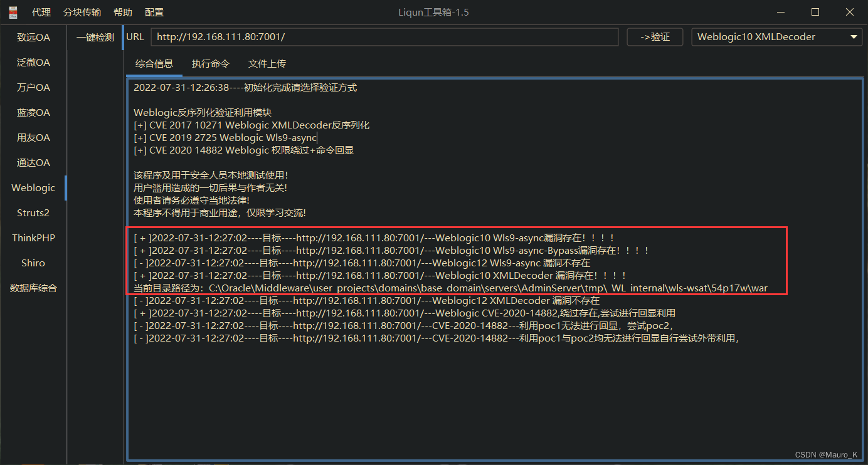Image resolution: width=868 pixels, height=465 pixels.
Task: Select 蓝凌OA in the sidebar
Action: click(x=33, y=113)
